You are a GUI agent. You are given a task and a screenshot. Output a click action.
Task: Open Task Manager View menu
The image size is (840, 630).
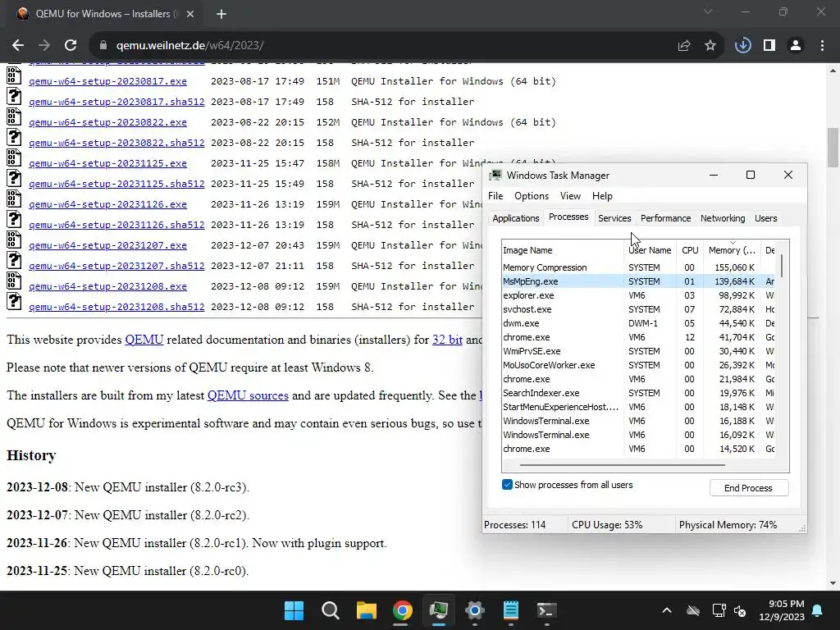(570, 196)
